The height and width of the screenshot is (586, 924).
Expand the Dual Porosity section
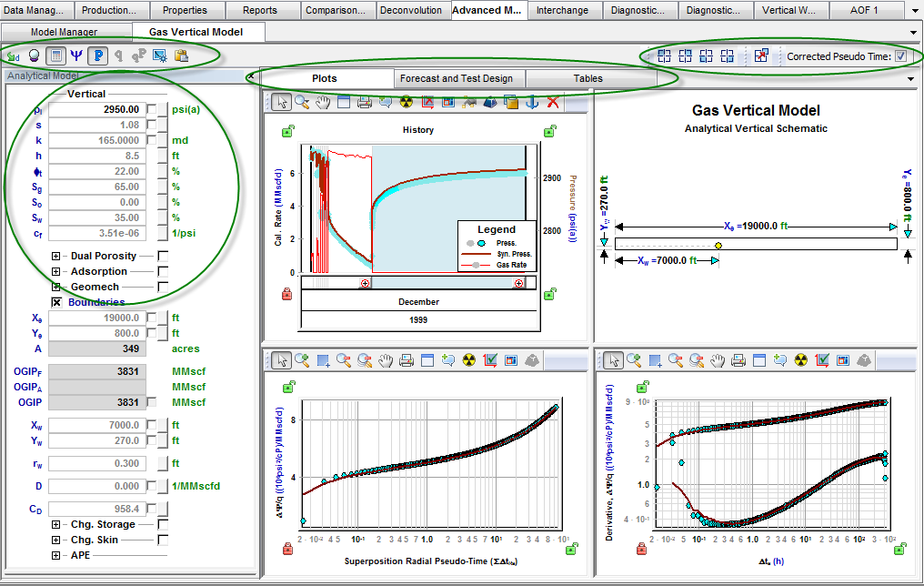(x=56, y=256)
